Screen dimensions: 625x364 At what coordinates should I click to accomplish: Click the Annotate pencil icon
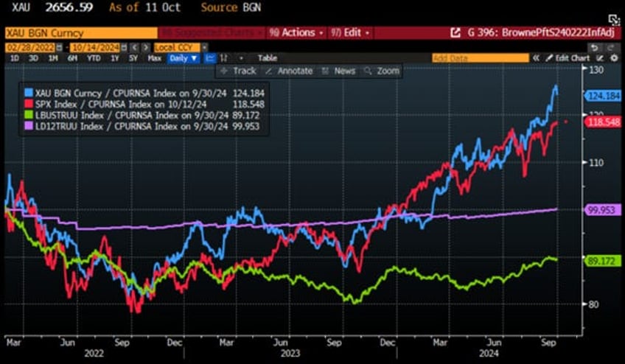[269, 71]
